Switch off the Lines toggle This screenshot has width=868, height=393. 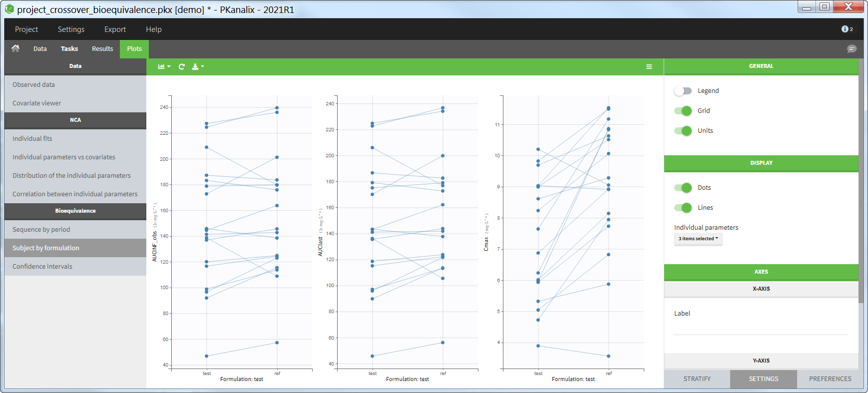pyautogui.click(x=683, y=208)
